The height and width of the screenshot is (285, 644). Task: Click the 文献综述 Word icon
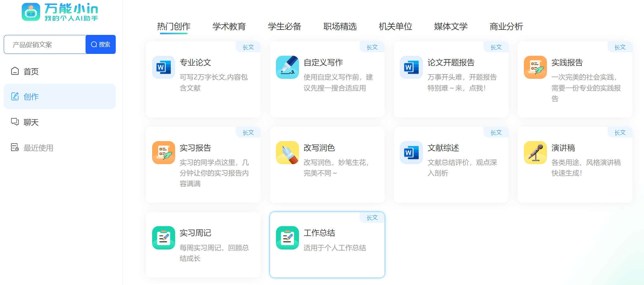click(x=411, y=153)
